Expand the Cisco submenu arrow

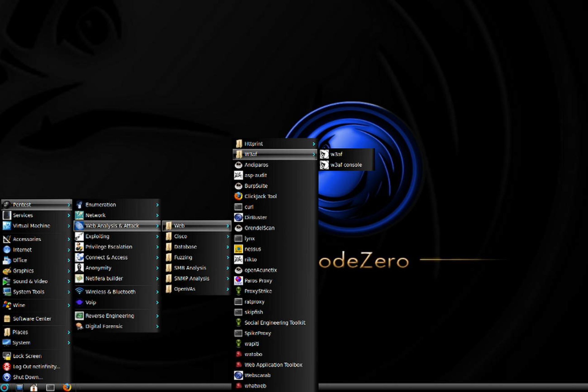(228, 236)
